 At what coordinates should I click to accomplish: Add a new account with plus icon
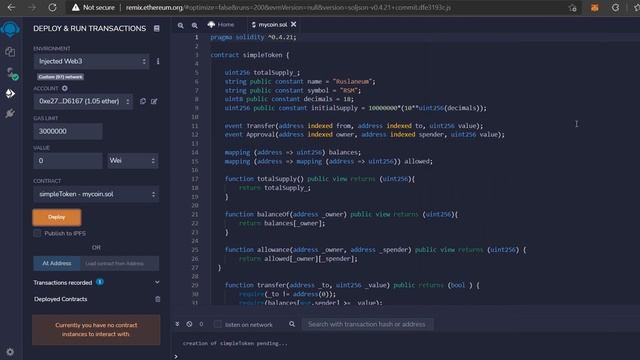tap(64, 88)
